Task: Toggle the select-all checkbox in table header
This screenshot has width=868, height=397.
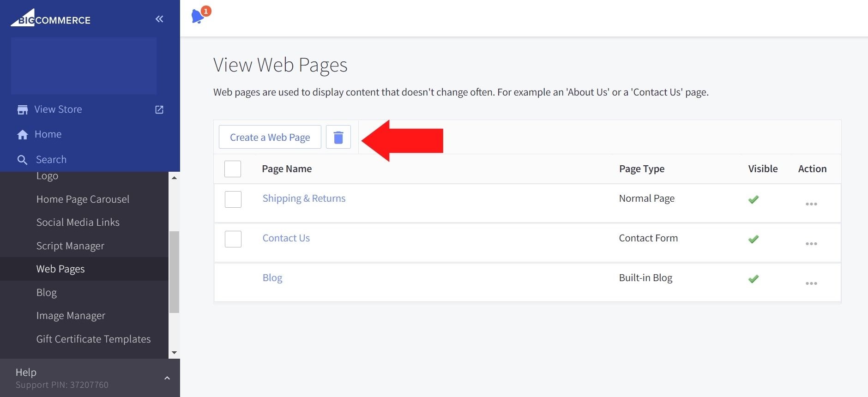Action: point(233,169)
